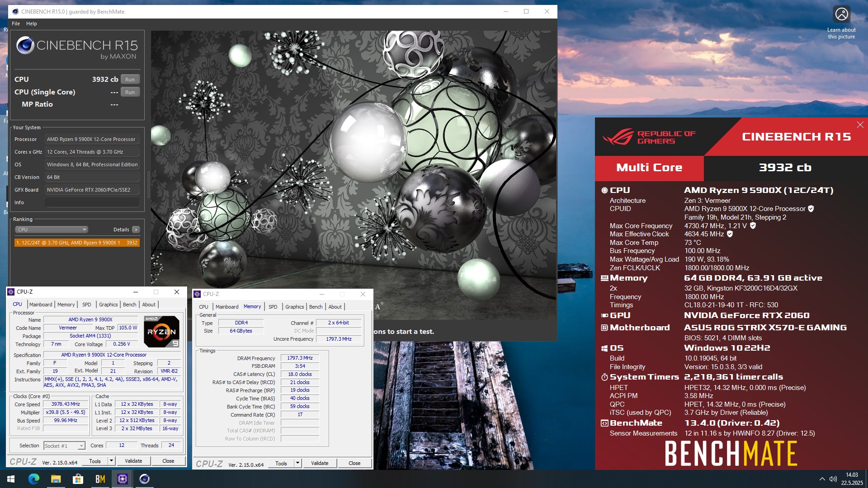Open Bench tab in CPU-Z Memory window
The width and height of the screenshot is (868, 488).
[316, 307]
